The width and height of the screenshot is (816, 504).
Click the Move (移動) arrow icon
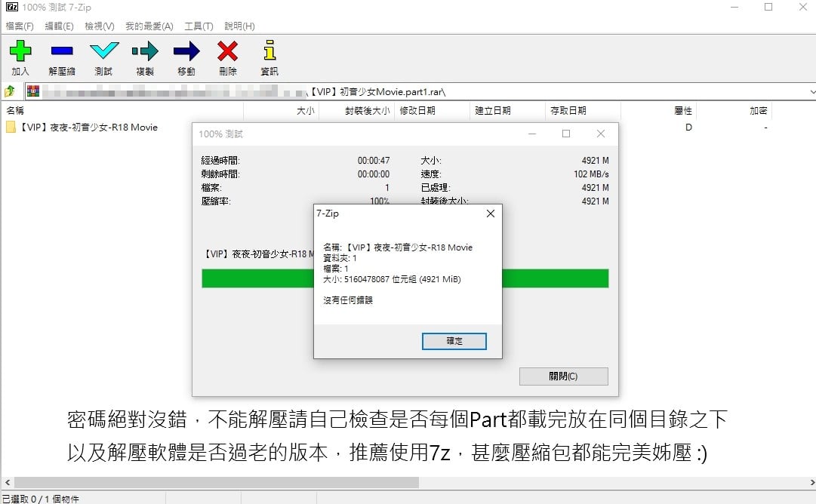[x=186, y=51]
